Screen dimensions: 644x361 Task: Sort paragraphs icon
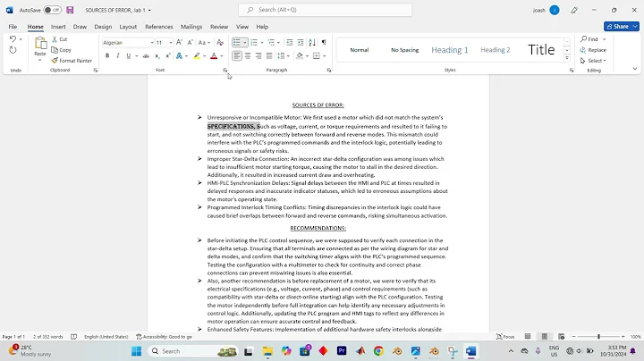click(312, 42)
